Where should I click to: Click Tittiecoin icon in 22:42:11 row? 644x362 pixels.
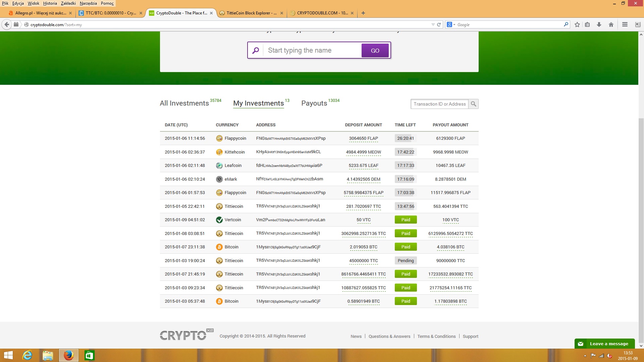[x=219, y=206]
